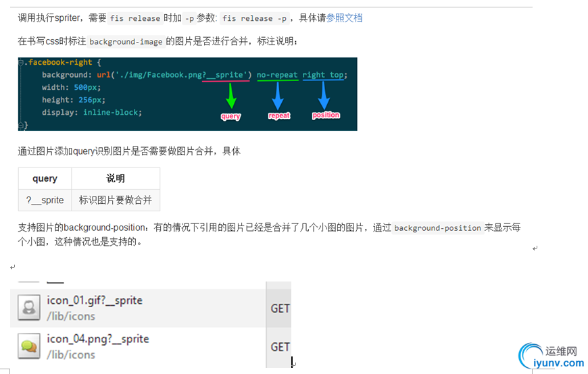
Task: Click the '.facebook-right' selector text
Action: [x=58, y=62]
